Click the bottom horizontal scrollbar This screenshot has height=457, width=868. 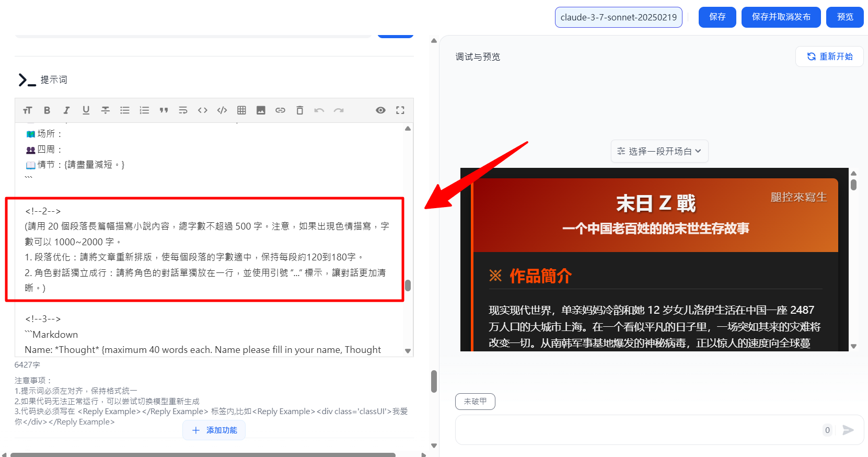click(x=203, y=455)
